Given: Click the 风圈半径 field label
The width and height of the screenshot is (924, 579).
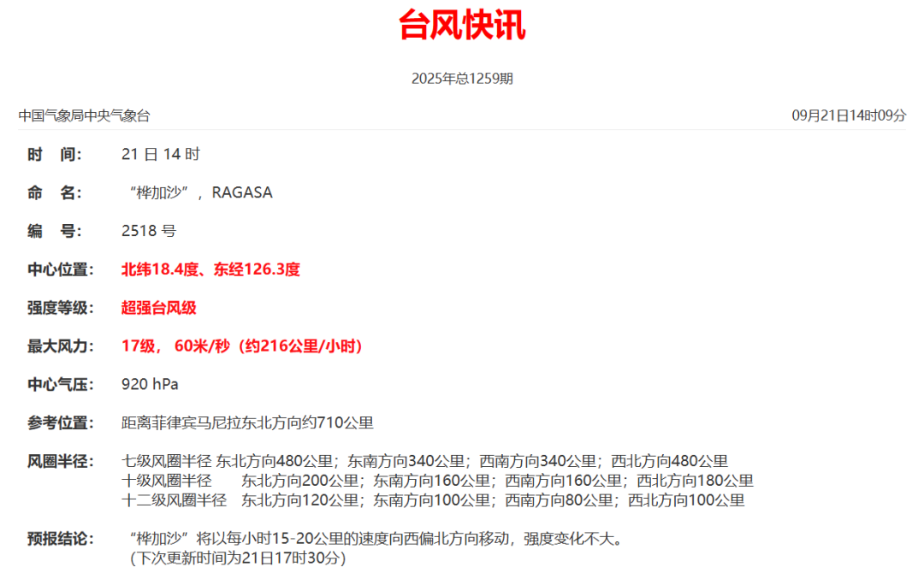Looking at the screenshot, I should (x=58, y=461).
